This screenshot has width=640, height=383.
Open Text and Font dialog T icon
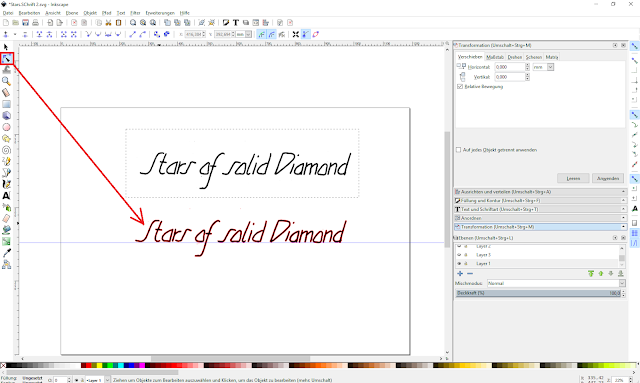pyautogui.click(x=236, y=22)
